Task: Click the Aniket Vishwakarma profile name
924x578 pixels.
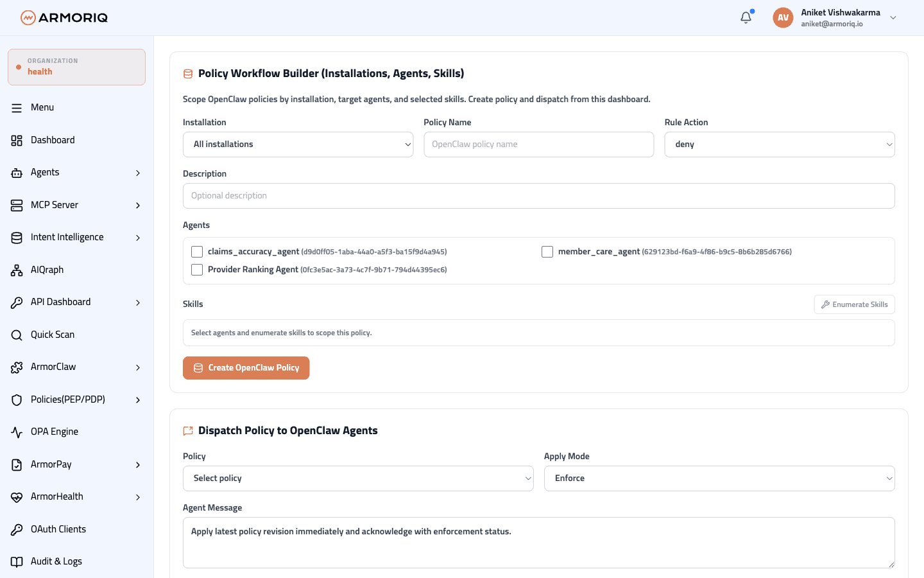Action: coord(841,12)
